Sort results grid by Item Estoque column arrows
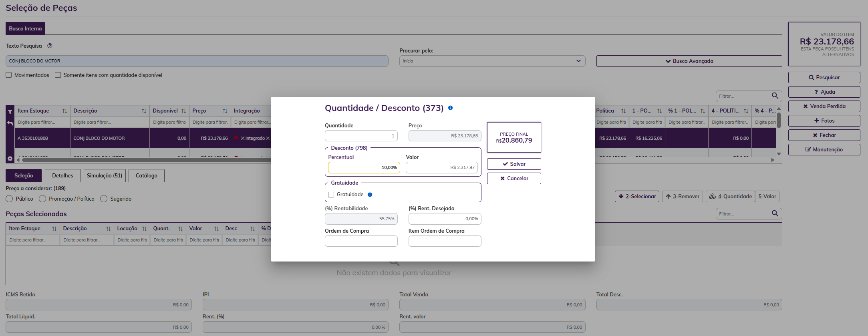 64,111
